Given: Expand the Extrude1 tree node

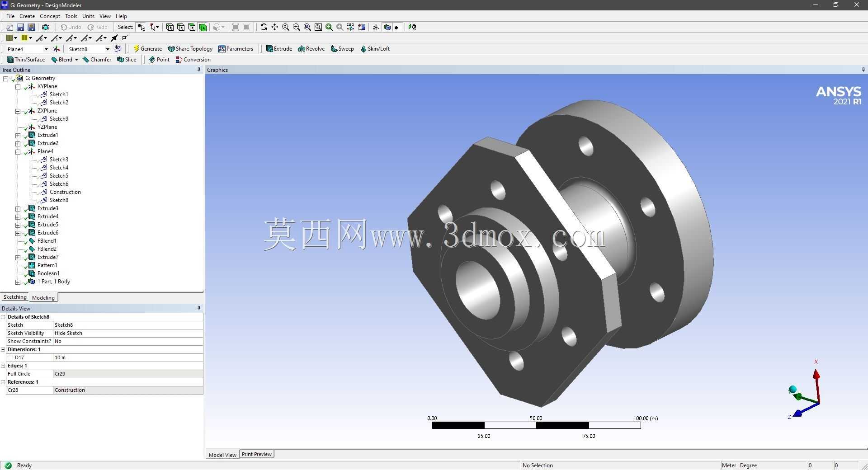Looking at the screenshot, I should point(18,135).
